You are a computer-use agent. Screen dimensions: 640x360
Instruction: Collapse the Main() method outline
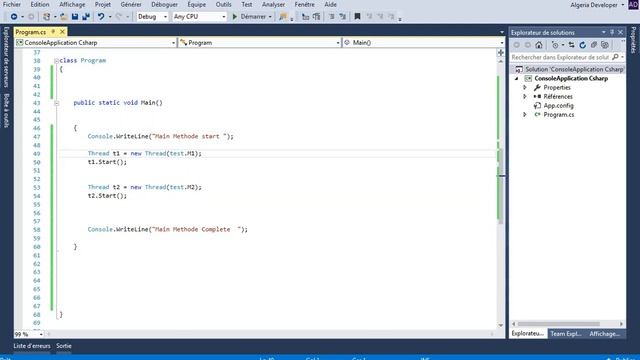click(x=57, y=103)
